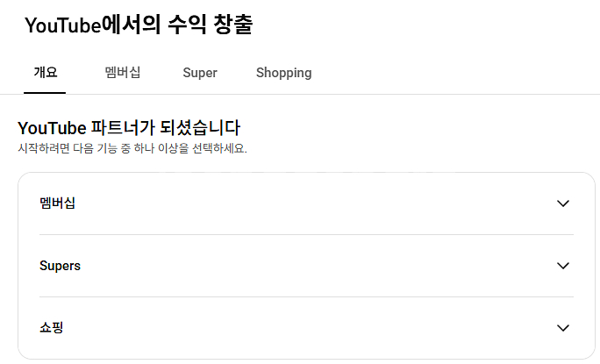The image size is (600, 364).
Task: Click the divider line between 멤버십 and Supers
Action: 306,234
